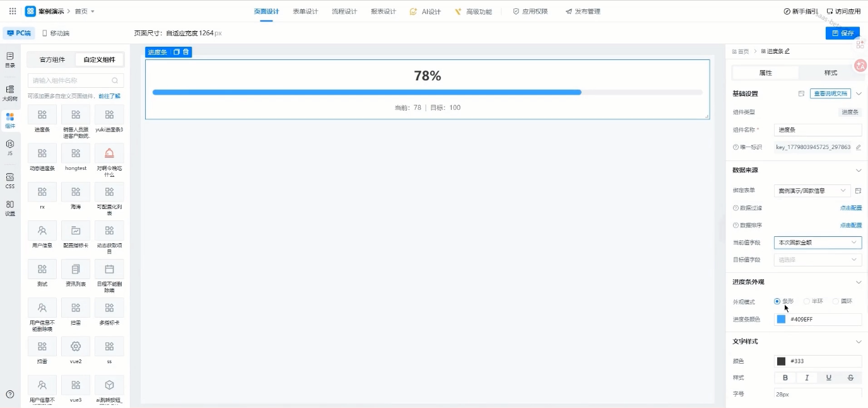Click the search icon in component search

coord(115,80)
